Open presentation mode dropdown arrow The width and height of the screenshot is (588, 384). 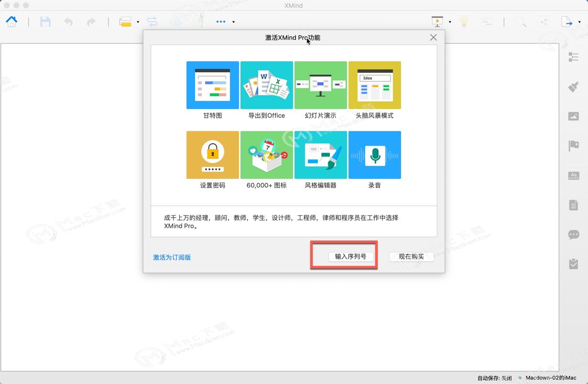(450, 22)
